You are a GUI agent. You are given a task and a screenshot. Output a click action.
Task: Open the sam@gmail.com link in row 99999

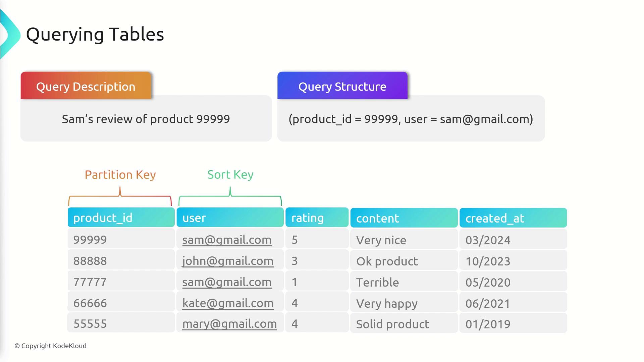227,240
